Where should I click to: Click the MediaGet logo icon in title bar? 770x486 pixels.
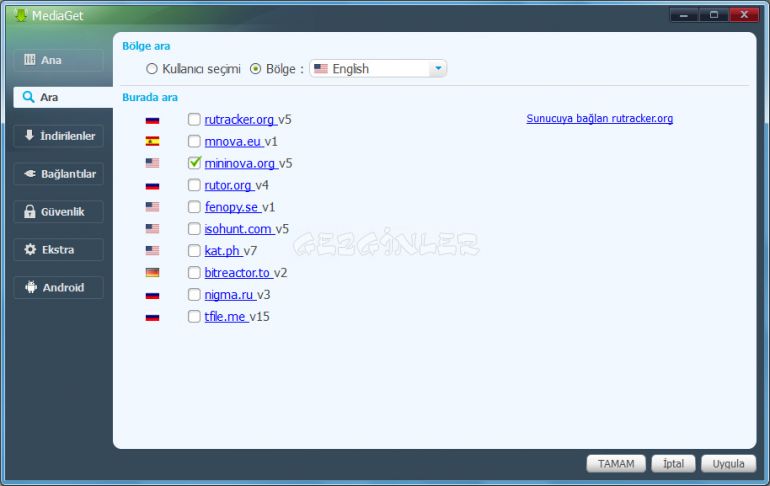21,15
